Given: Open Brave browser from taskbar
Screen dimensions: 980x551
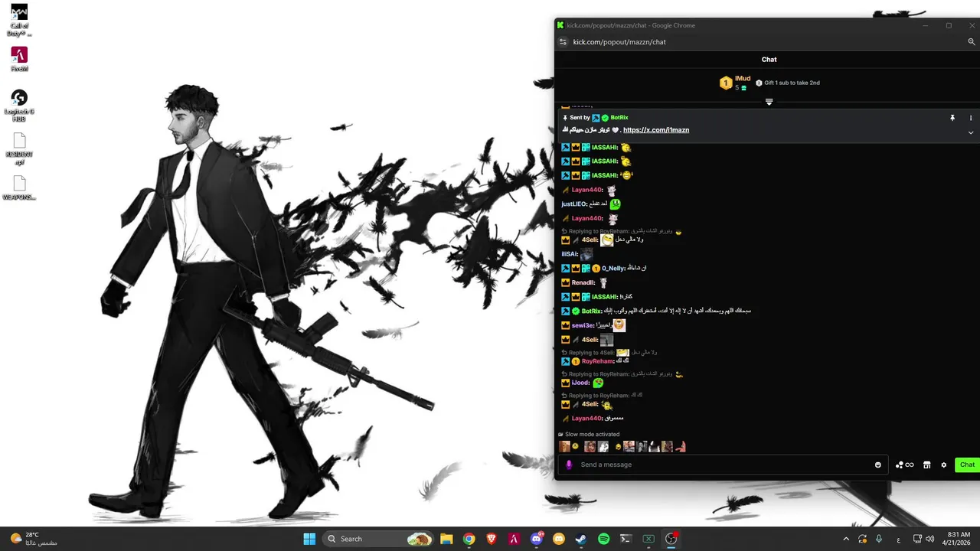Looking at the screenshot, I should (492, 539).
